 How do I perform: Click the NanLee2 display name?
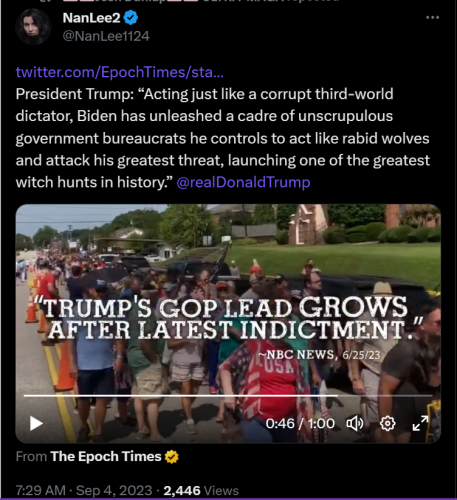91,18
